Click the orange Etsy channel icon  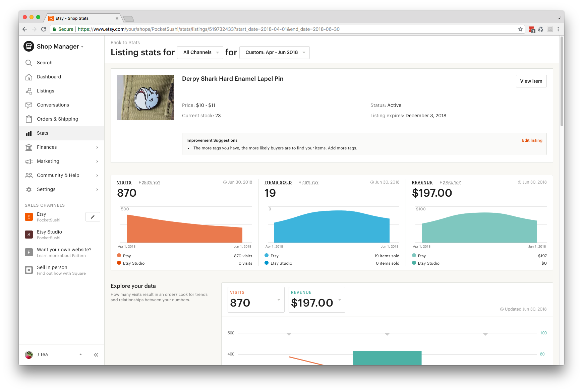point(29,217)
